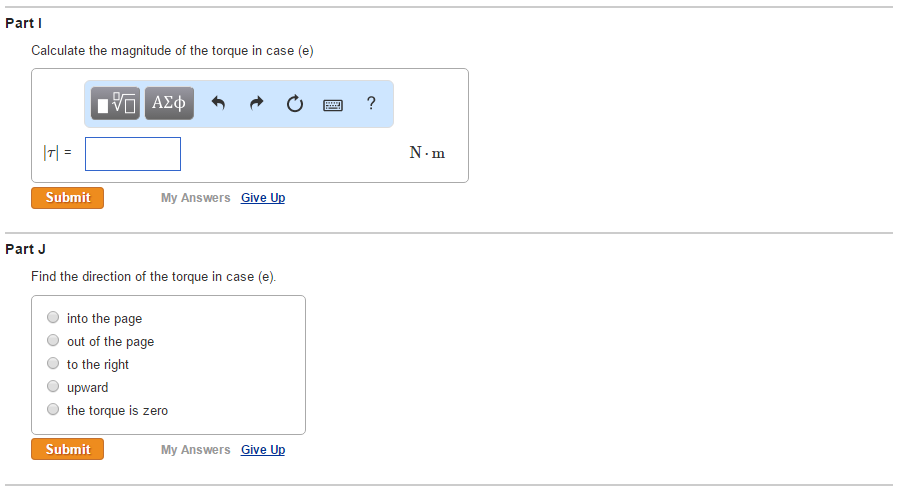Click the Part J heading
This screenshot has height=493, width=909.
(x=26, y=249)
